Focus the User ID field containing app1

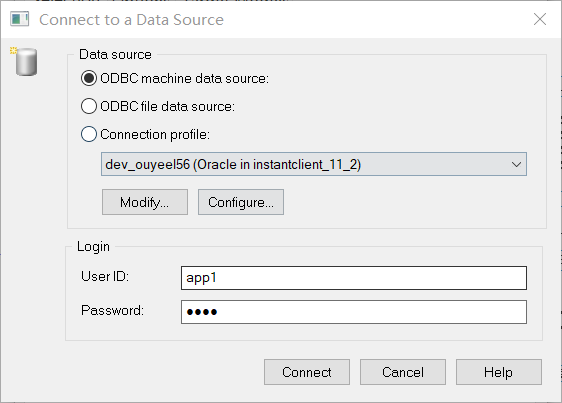click(354, 278)
